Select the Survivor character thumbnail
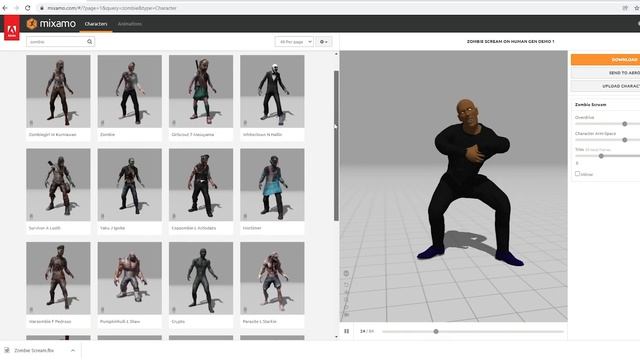This screenshot has width=640, height=360. pos(58,185)
